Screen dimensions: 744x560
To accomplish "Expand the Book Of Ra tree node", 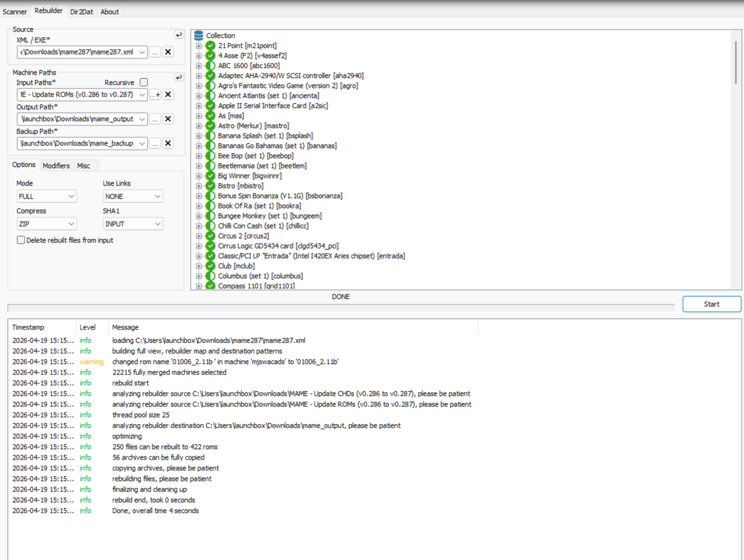I will [199, 206].
